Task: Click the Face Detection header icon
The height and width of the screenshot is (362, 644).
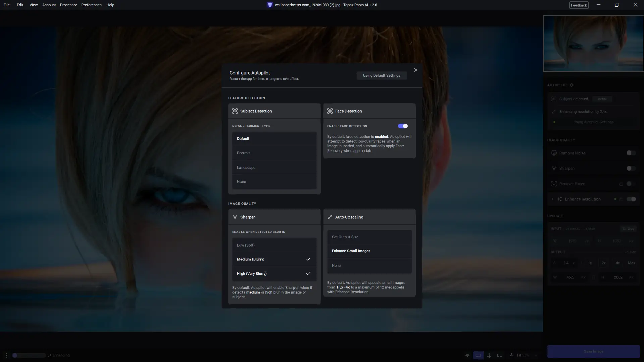Action: [330, 111]
